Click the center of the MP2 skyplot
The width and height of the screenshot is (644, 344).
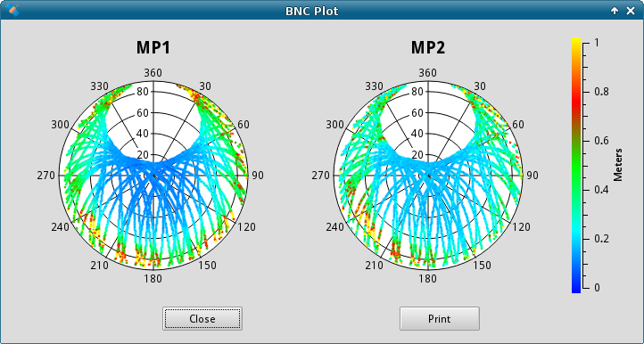428,176
